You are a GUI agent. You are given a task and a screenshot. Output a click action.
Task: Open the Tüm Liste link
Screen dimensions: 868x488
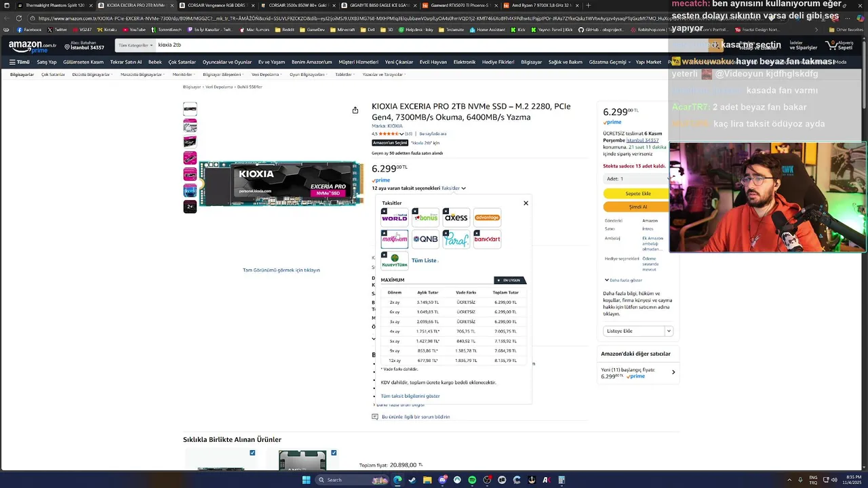tap(424, 260)
